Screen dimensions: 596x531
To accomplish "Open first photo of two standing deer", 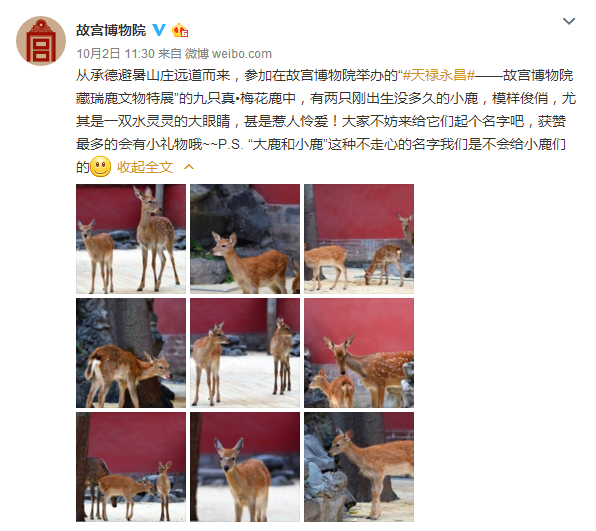I will tap(131, 239).
